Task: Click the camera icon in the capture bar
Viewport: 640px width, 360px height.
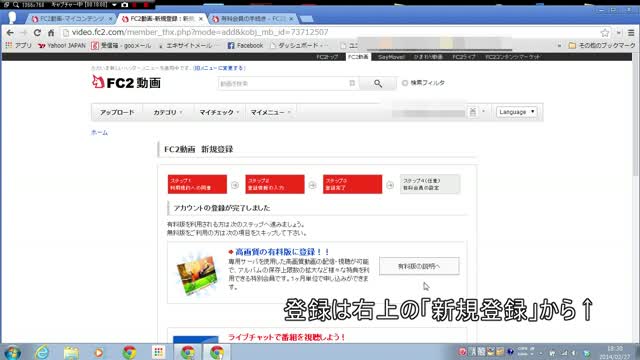Action: click(x=124, y=4)
